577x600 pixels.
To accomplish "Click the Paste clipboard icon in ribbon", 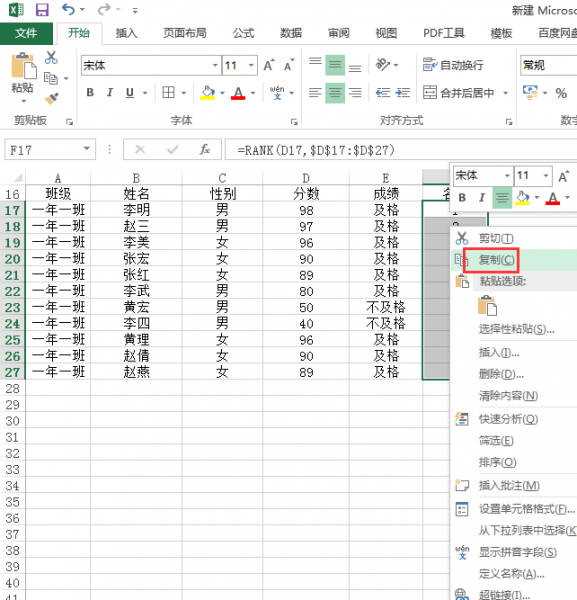I will pos(23,66).
